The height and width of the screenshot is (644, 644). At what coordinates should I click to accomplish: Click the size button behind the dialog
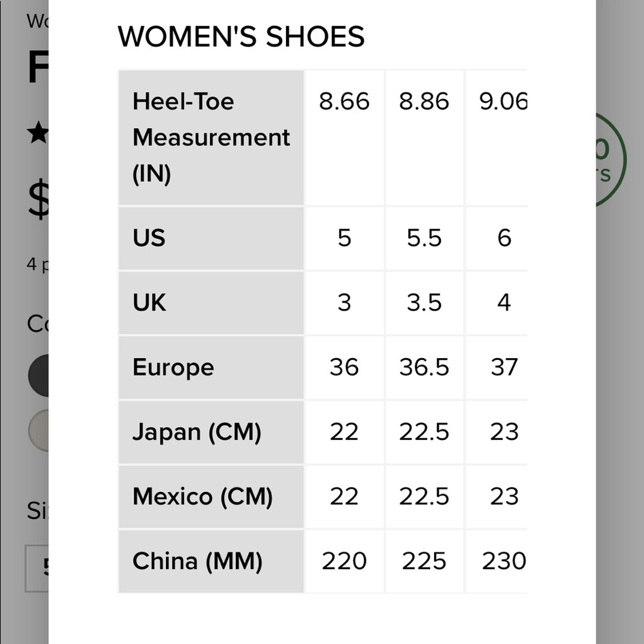(37, 569)
